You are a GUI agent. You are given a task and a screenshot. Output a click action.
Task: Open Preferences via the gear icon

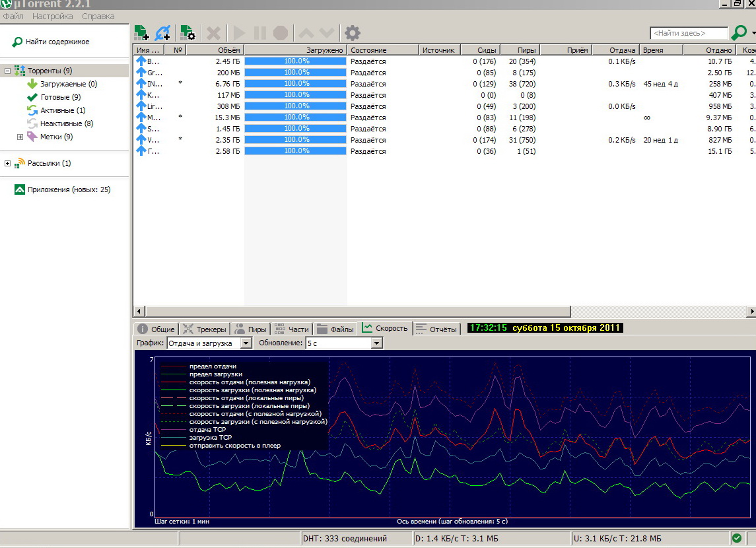click(353, 32)
